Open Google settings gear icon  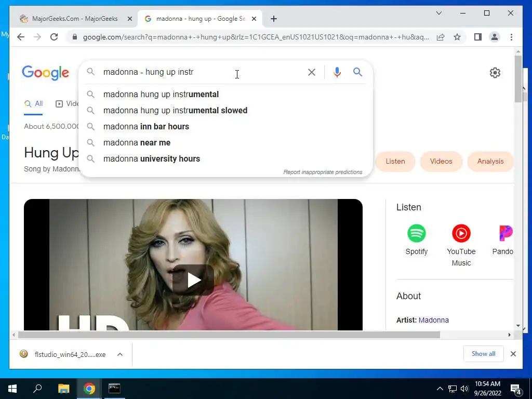pyautogui.click(x=495, y=73)
